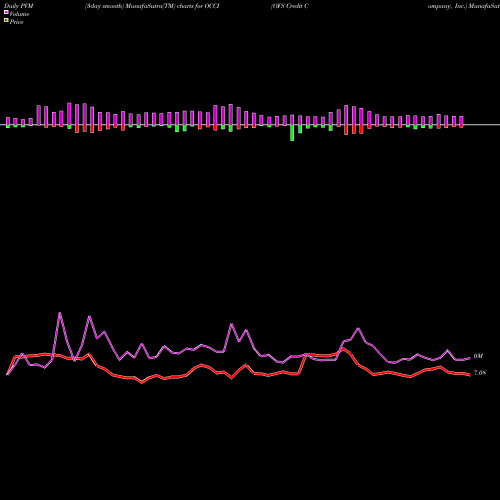This screenshot has height=500, width=500.
Task: Click the 'charts for OCCI' heading text
Action: (x=198, y=6)
